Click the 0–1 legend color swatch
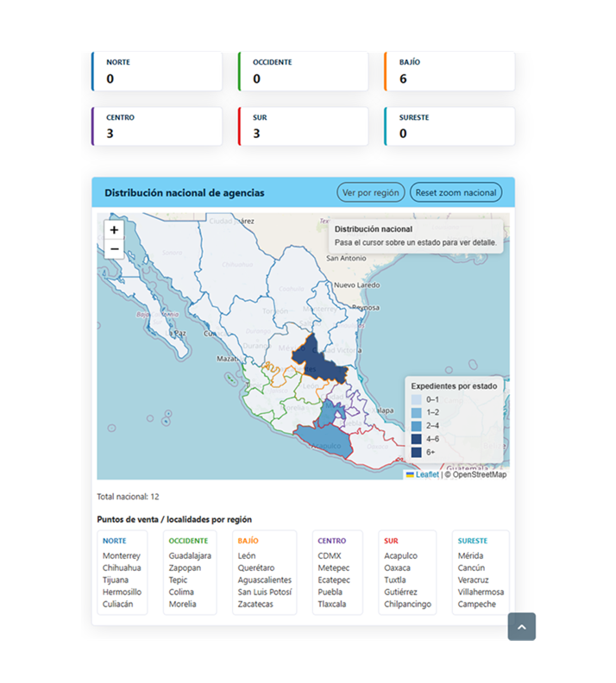 pyautogui.click(x=417, y=400)
